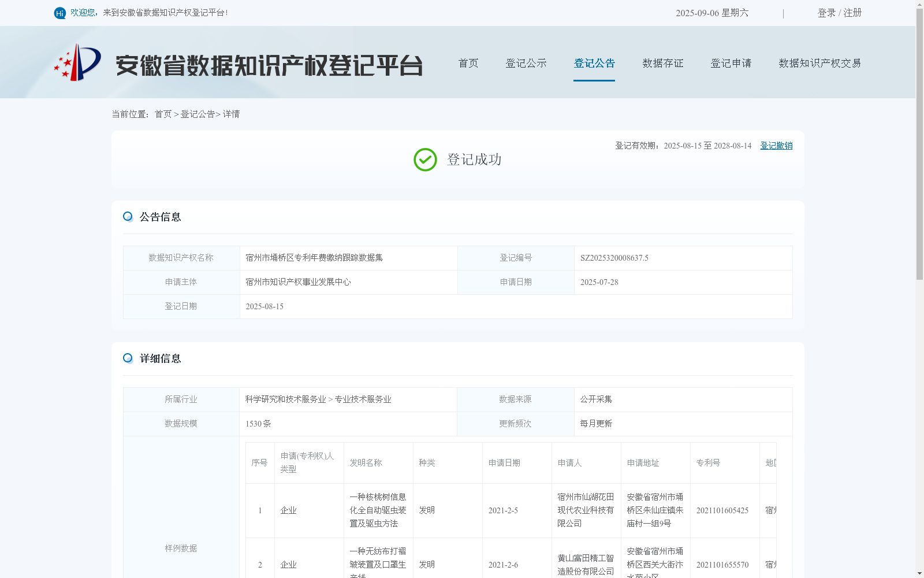Click the platform title 安徽省数据知识产权登记平台
The height and width of the screenshot is (578, 924).
click(269, 65)
